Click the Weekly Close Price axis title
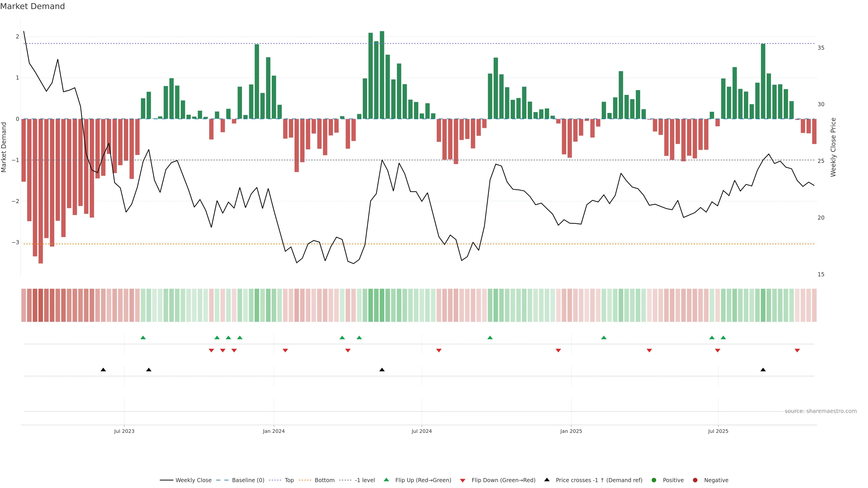Image resolution: width=868 pixels, height=488 pixels. click(x=833, y=147)
